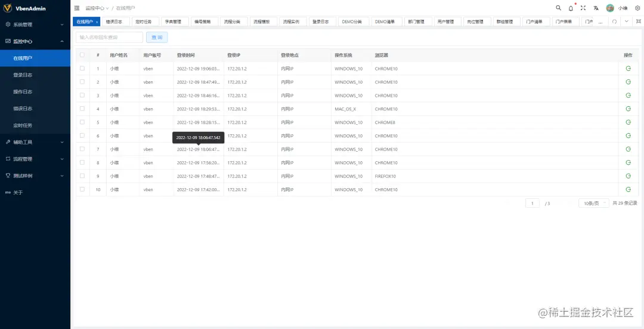
Task: Open 登录日志 in the sidebar
Action: coord(35,75)
